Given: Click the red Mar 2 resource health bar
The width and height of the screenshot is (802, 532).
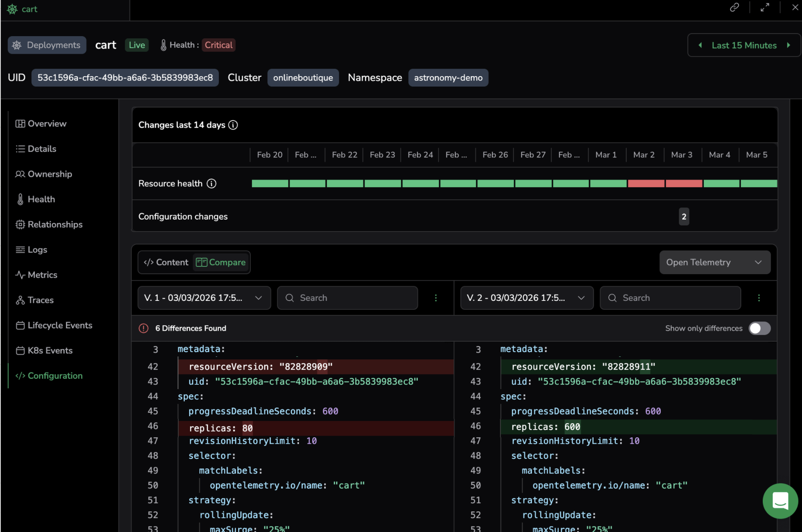Looking at the screenshot, I should click(x=646, y=184).
